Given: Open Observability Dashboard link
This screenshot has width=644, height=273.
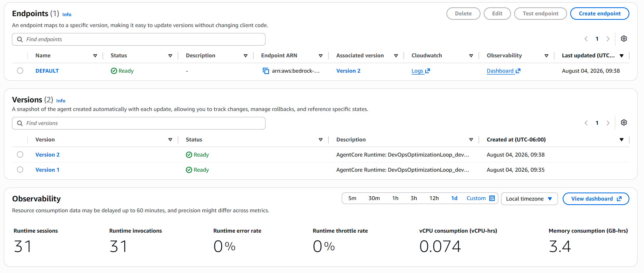Looking at the screenshot, I should (x=503, y=71).
